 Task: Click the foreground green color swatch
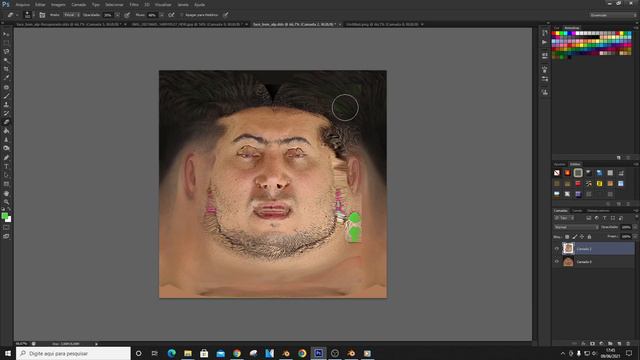tap(4, 216)
